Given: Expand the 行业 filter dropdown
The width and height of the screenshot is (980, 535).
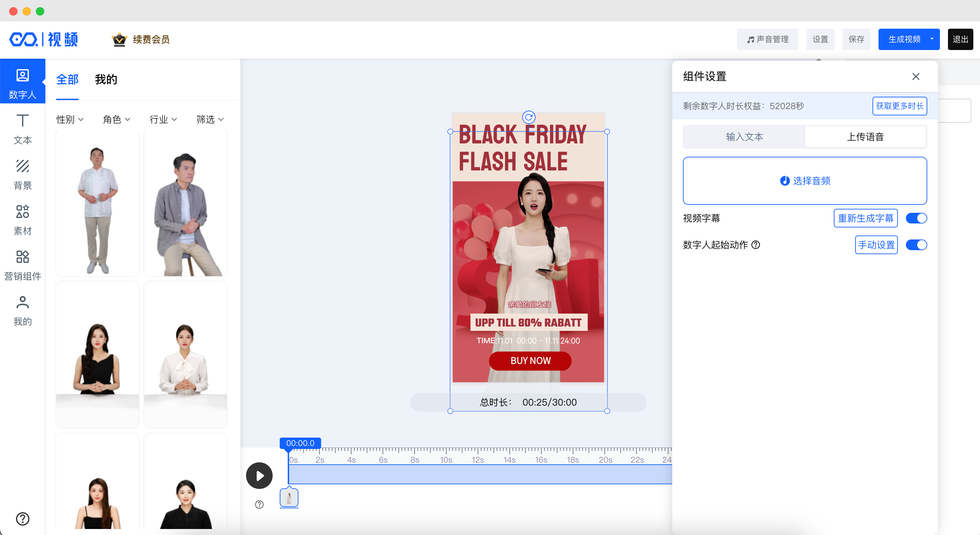Looking at the screenshot, I should (x=163, y=119).
